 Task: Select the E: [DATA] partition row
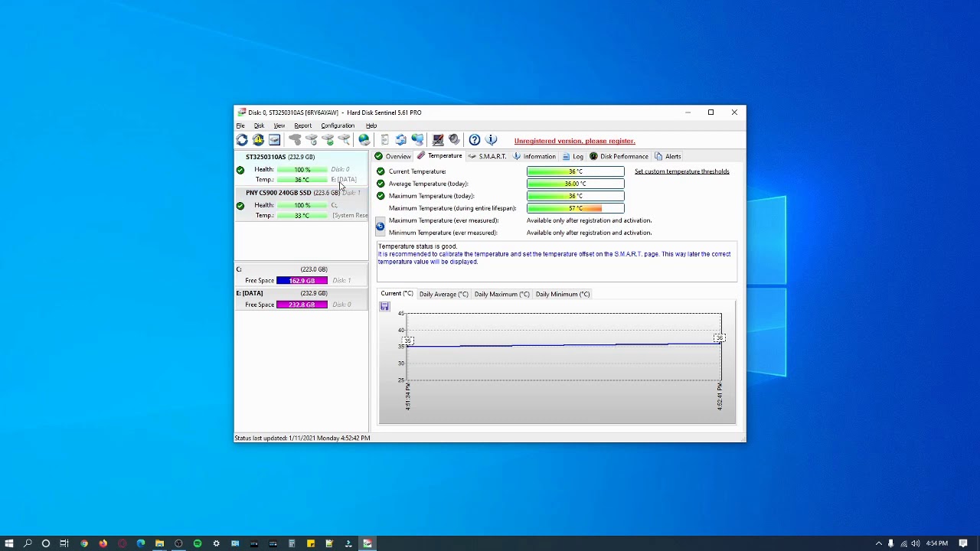pyautogui.click(x=302, y=298)
